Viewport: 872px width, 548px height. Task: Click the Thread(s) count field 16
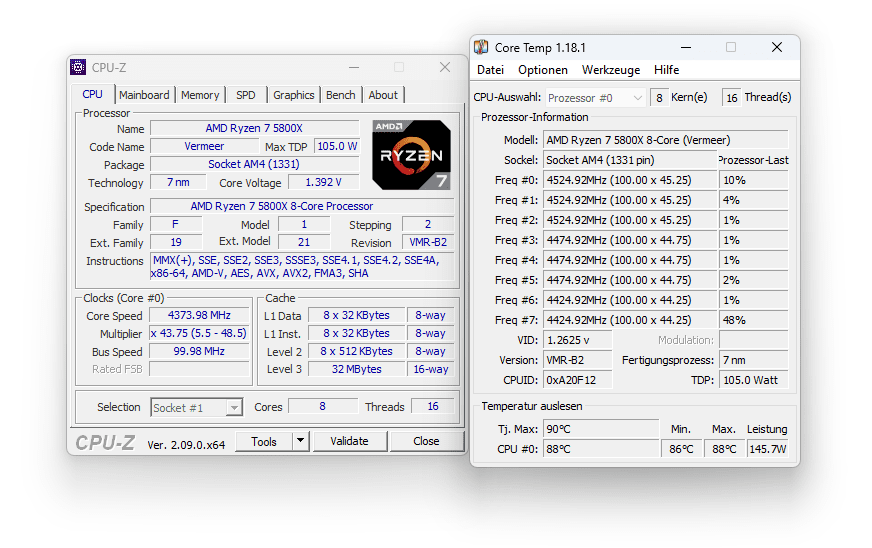point(731,98)
